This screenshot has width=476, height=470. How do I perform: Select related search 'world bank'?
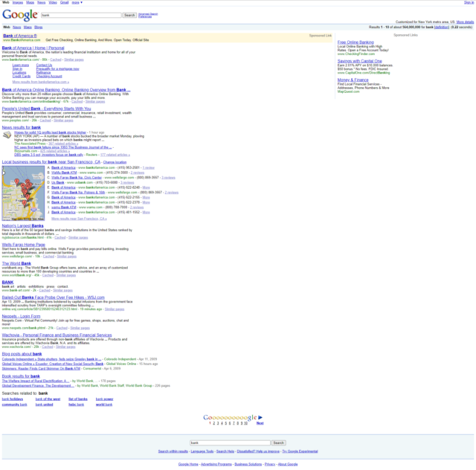(x=104, y=405)
